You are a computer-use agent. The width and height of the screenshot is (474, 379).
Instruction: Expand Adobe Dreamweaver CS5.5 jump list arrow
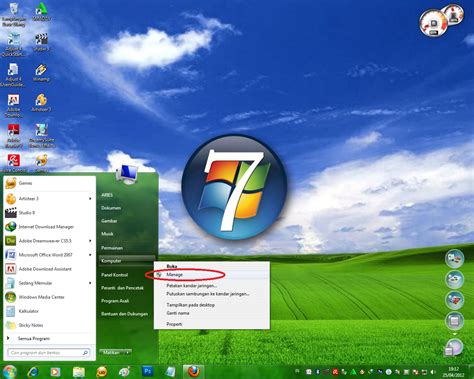90,241
